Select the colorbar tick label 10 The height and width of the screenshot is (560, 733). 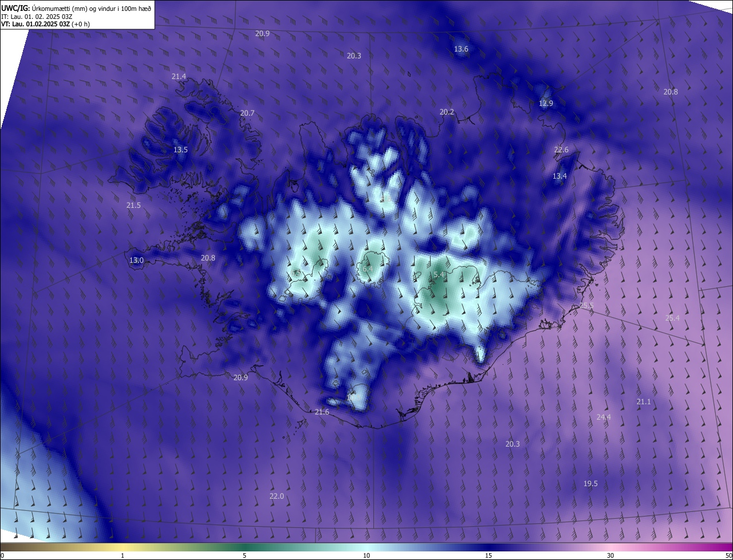point(366,555)
